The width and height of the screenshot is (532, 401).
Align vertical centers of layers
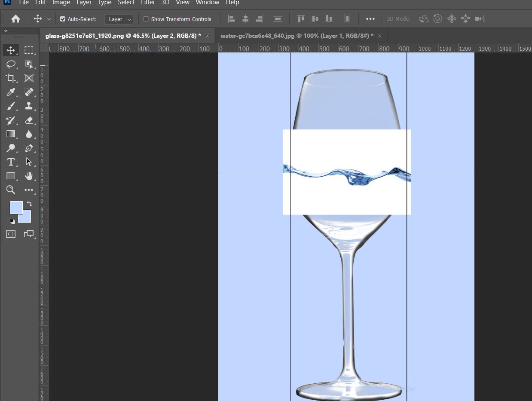315,19
